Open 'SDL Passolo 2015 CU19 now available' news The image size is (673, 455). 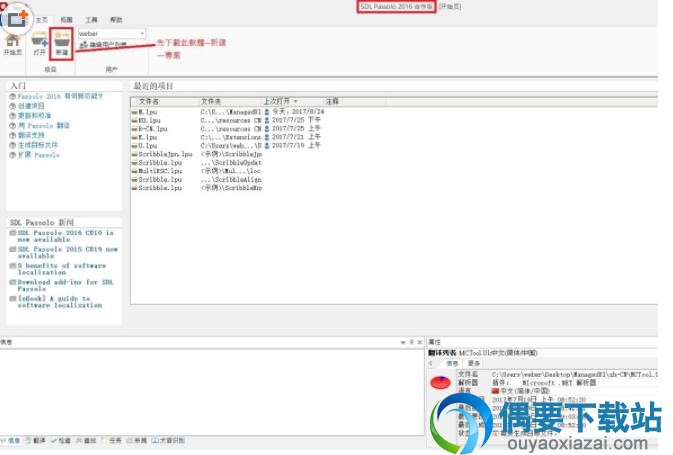pos(67,252)
